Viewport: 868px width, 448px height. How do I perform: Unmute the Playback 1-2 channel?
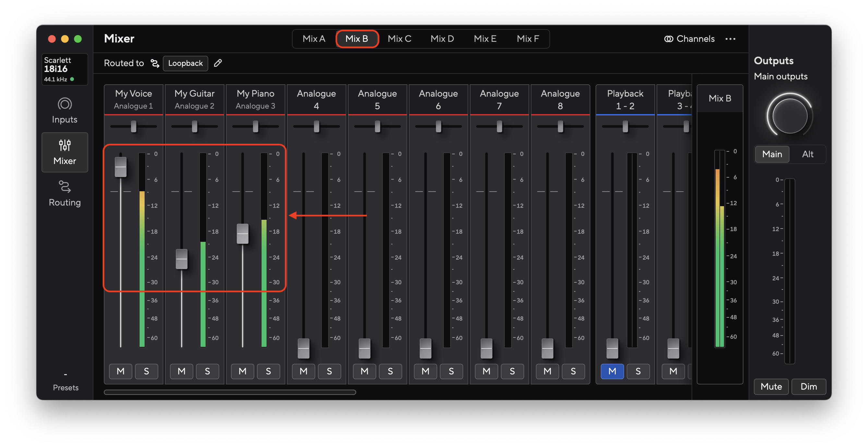point(612,371)
